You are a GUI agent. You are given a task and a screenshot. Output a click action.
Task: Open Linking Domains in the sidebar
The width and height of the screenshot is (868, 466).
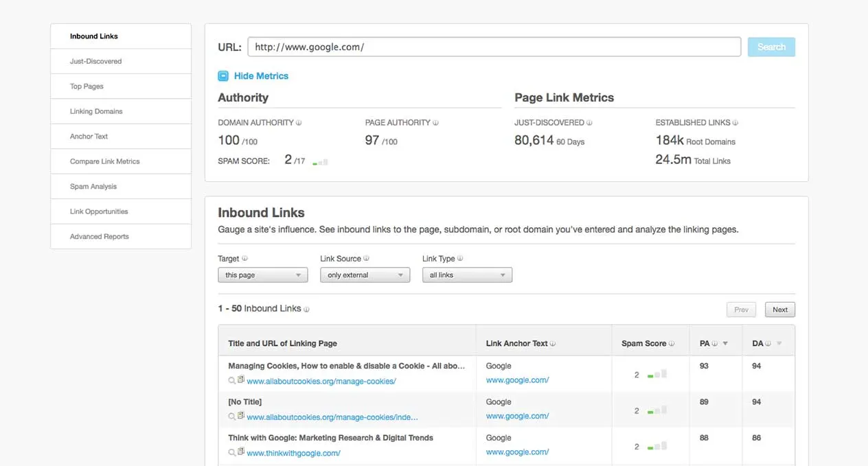click(x=121, y=111)
